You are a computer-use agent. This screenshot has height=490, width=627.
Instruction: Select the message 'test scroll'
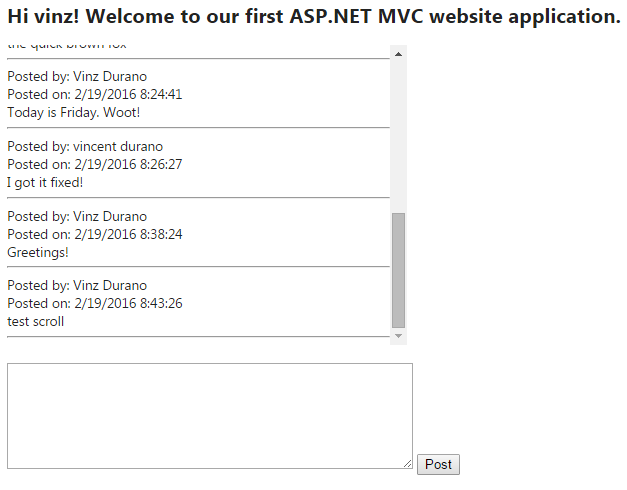point(36,322)
